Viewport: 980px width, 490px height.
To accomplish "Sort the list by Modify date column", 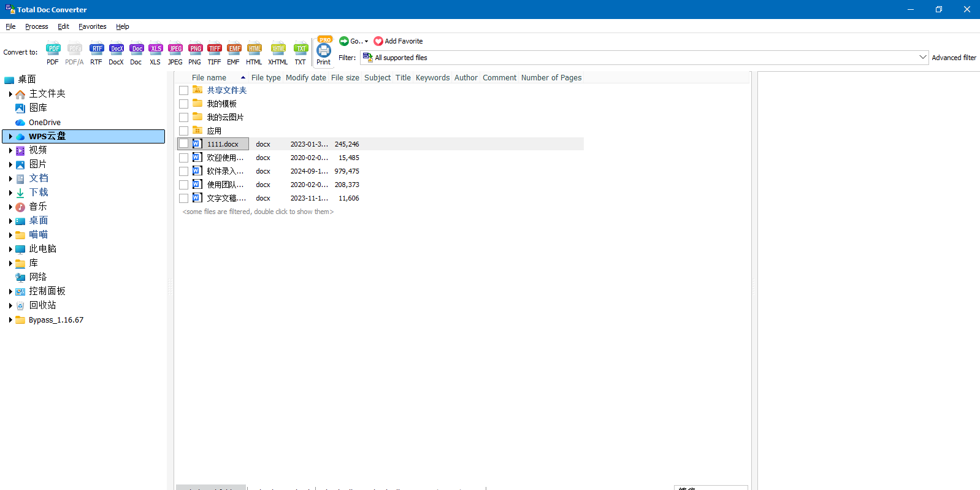I will pyautogui.click(x=305, y=78).
